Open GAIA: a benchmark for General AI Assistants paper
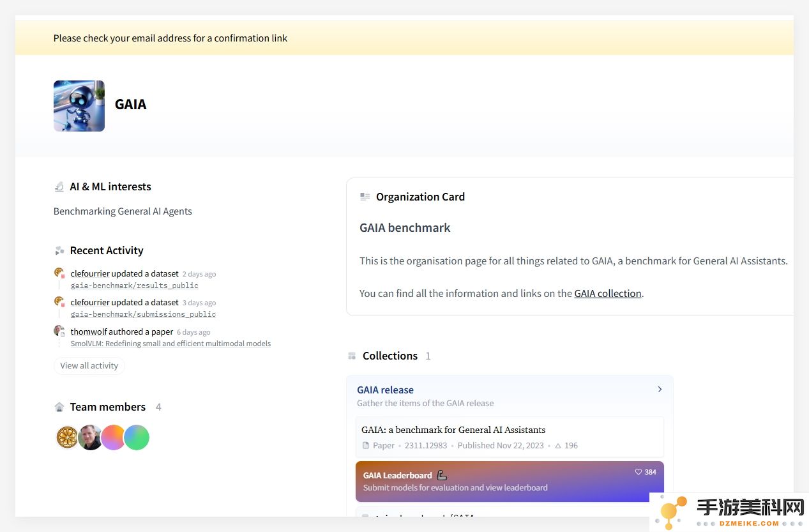Viewport: 809px width, 532px height. tap(453, 430)
